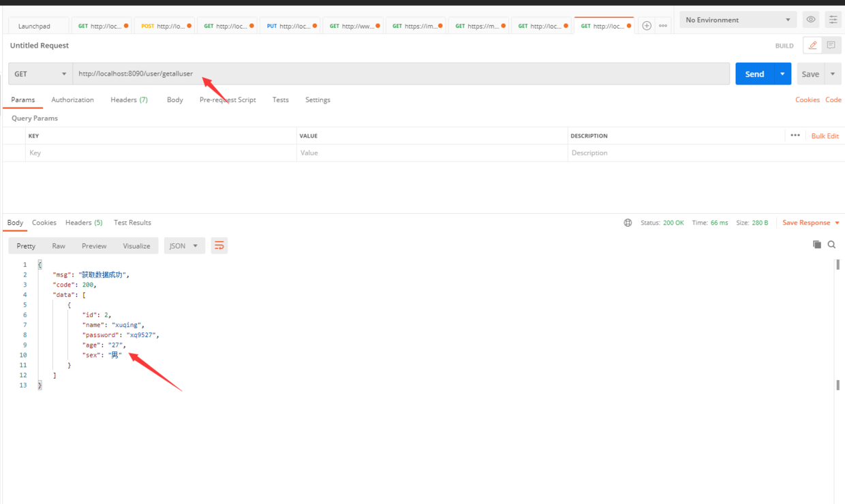
Task: Click the "msg" line in response
Action: click(91, 274)
